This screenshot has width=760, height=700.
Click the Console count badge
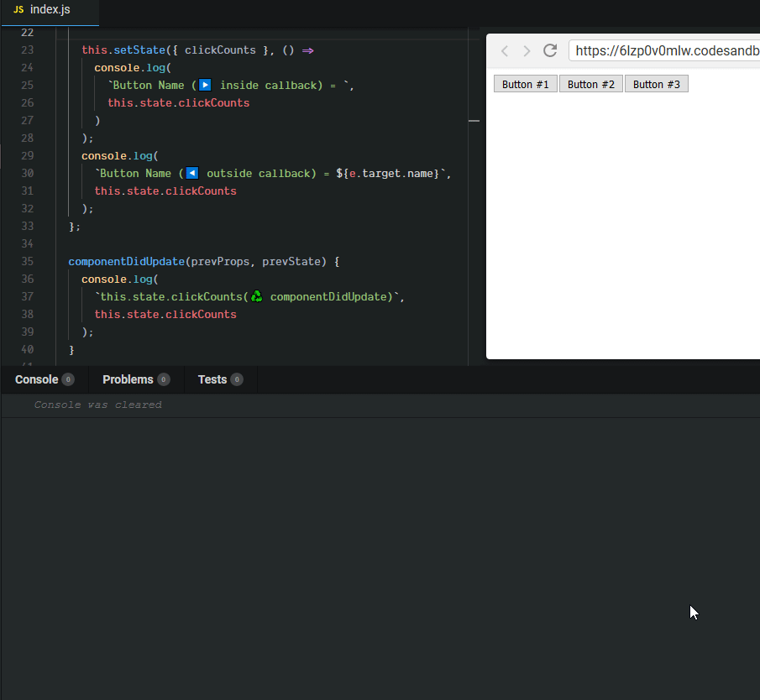(68, 380)
